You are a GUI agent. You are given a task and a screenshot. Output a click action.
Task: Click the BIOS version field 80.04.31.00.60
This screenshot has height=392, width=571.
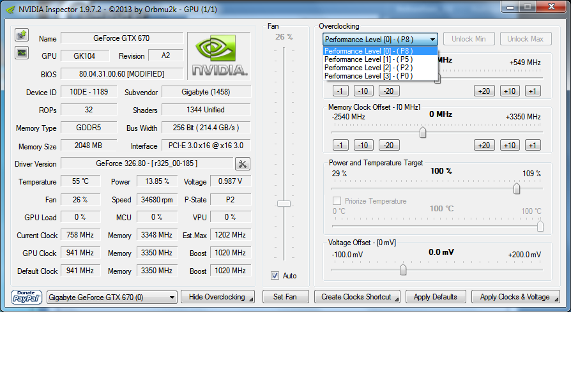click(121, 74)
